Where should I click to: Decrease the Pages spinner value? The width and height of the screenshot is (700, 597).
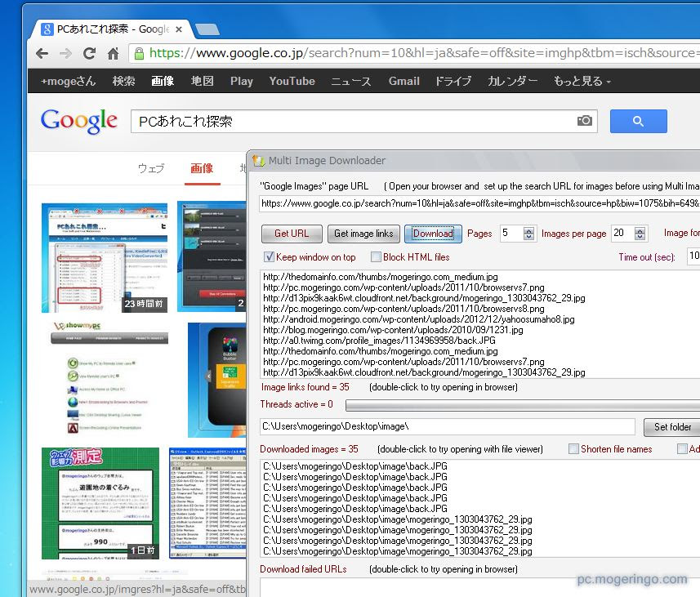(x=529, y=237)
